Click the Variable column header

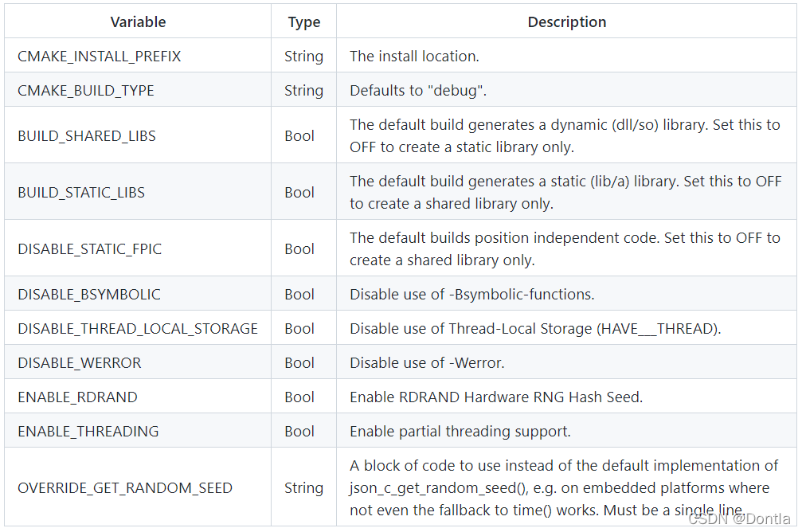pos(138,22)
